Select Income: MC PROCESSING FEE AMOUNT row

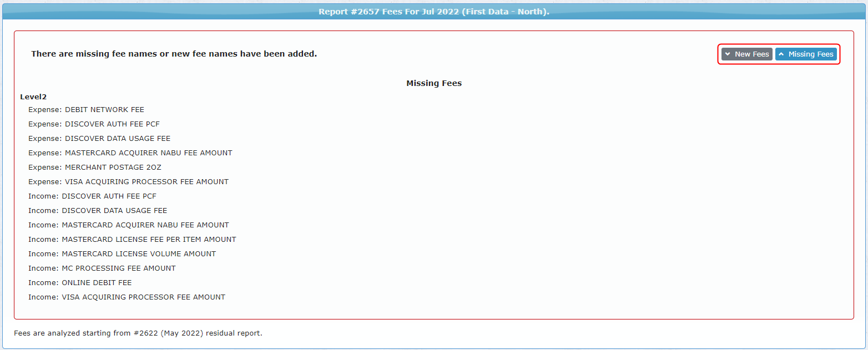point(102,268)
